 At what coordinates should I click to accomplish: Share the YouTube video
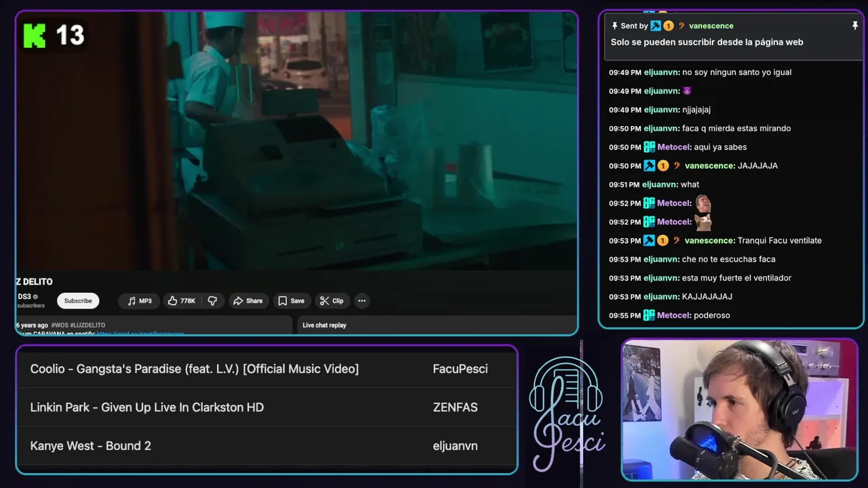click(248, 301)
